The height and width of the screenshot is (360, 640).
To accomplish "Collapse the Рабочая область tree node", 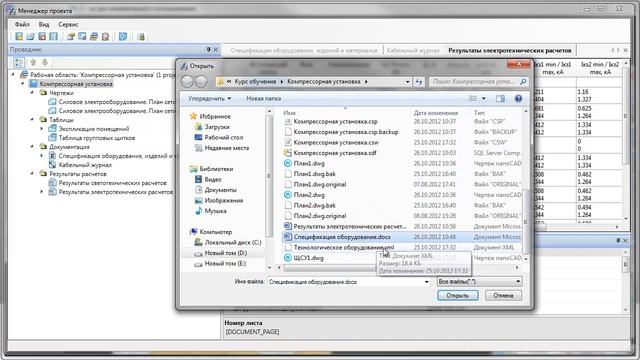I will point(13,75).
